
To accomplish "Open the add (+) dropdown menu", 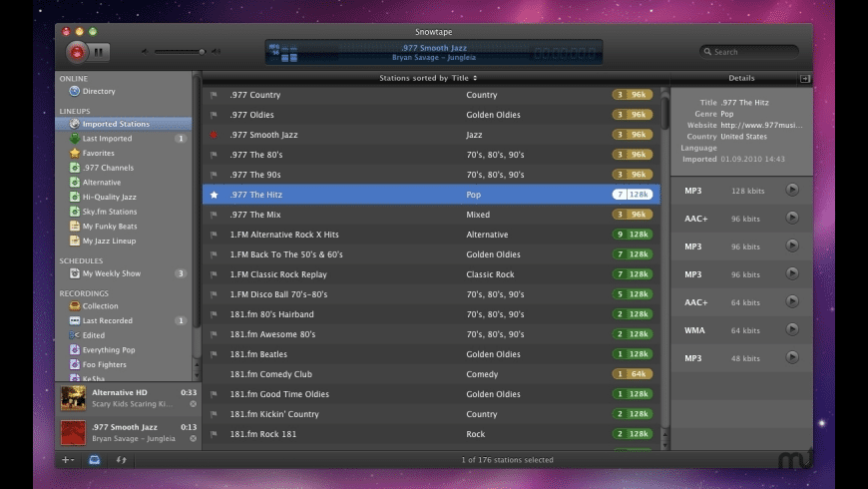I will pyautogui.click(x=68, y=460).
